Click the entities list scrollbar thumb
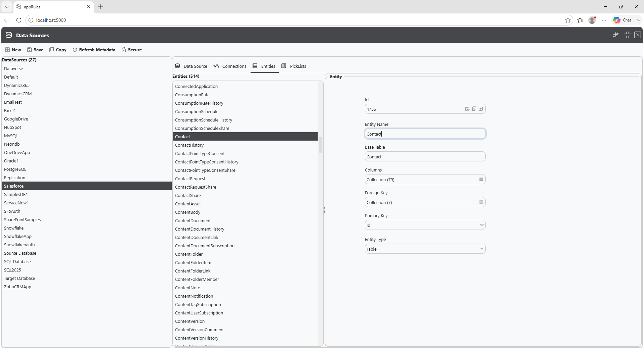The height and width of the screenshot is (349, 644). coord(320,145)
